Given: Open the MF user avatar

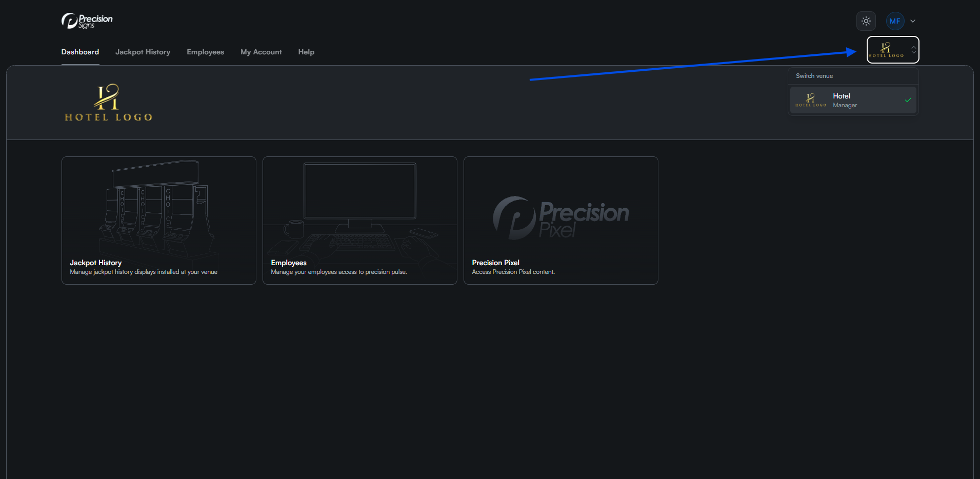Looking at the screenshot, I should tap(895, 21).
